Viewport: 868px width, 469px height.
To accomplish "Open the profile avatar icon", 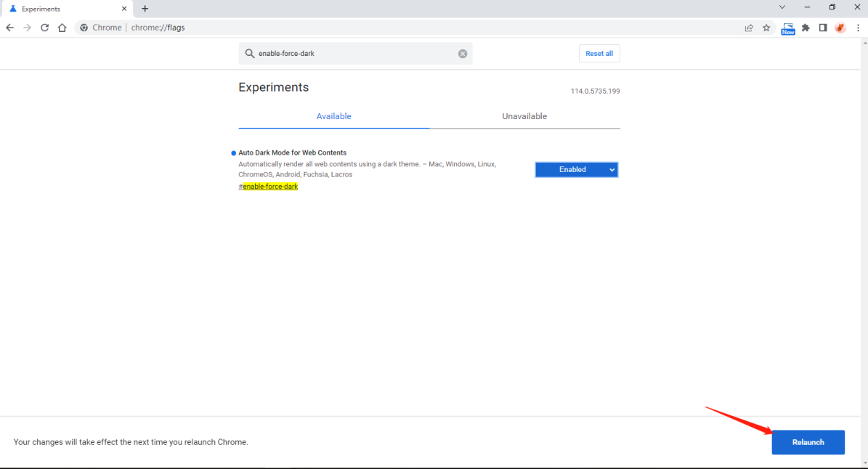I will (840, 28).
